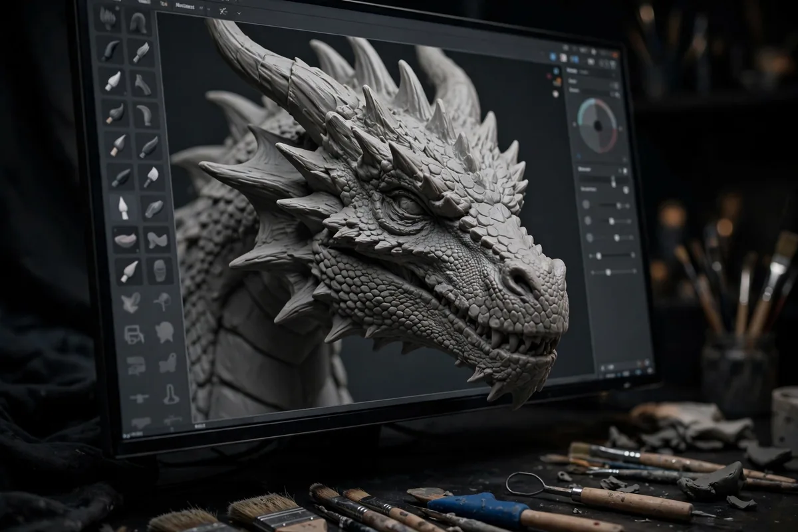
Task: Click the second round icon under the color wheel
Action: coord(588,221)
